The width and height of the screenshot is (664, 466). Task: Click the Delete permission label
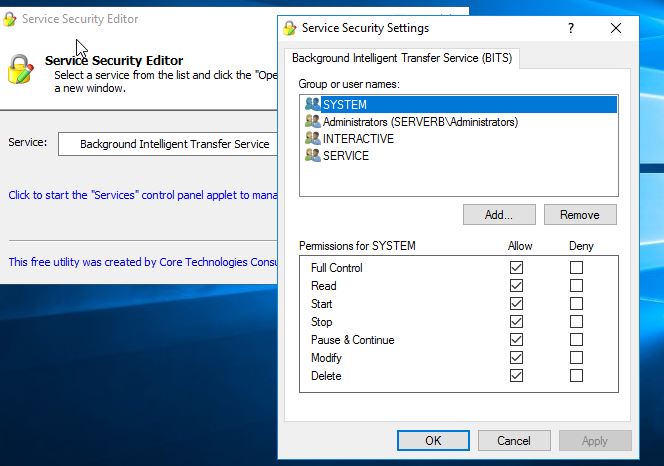point(326,376)
